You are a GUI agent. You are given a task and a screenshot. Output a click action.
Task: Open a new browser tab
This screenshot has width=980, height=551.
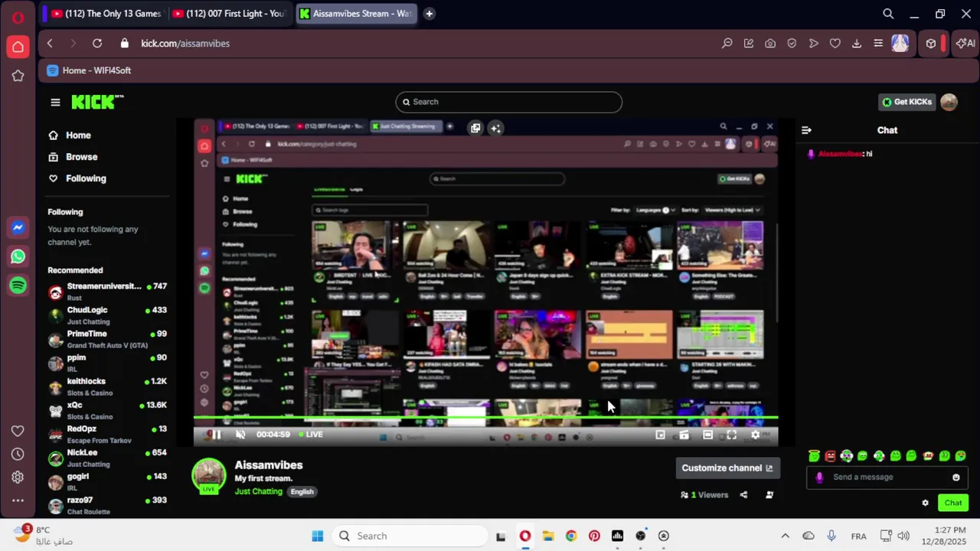pos(430,14)
